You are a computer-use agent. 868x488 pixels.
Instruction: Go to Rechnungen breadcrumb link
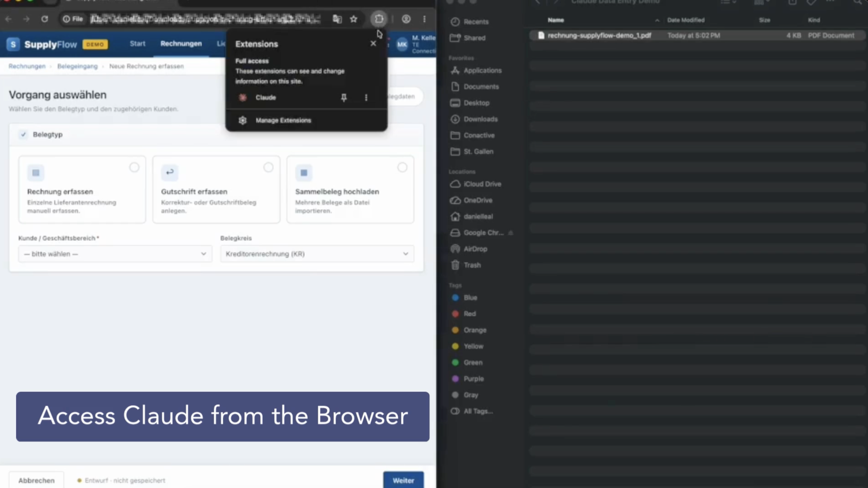(x=27, y=66)
